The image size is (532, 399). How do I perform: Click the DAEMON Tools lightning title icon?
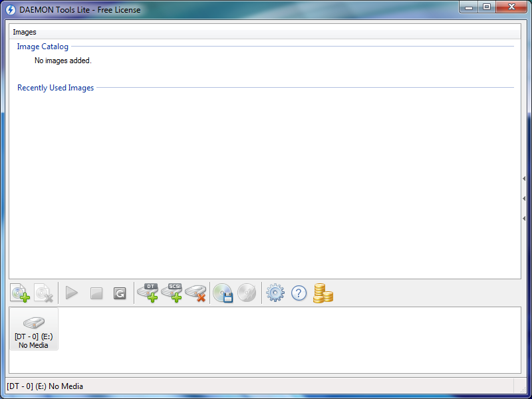coord(11,10)
